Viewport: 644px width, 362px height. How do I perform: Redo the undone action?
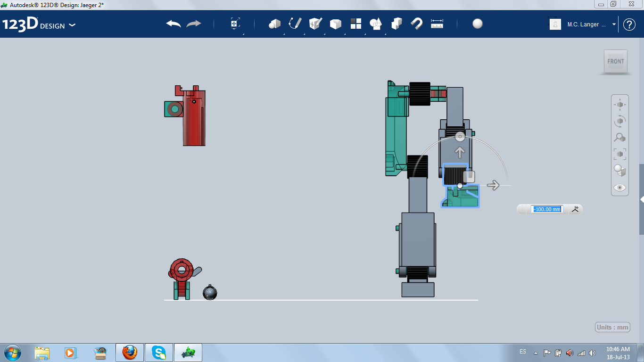tap(194, 24)
